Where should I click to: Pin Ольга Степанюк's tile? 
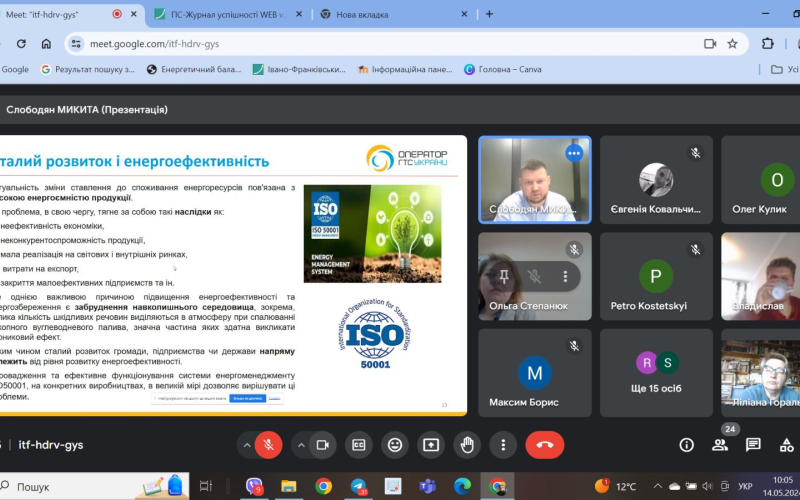pos(504,276)
